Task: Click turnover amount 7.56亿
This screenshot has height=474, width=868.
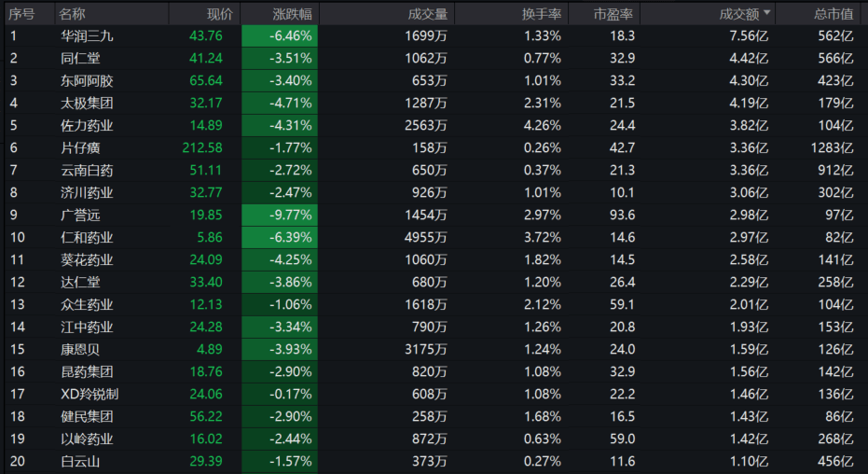Action: pos(749,36)
